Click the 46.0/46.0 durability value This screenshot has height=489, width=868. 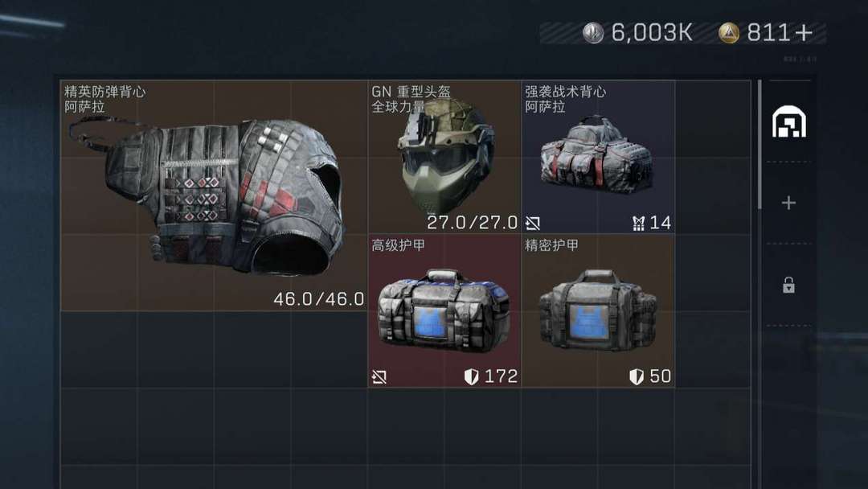click(319, 299)
